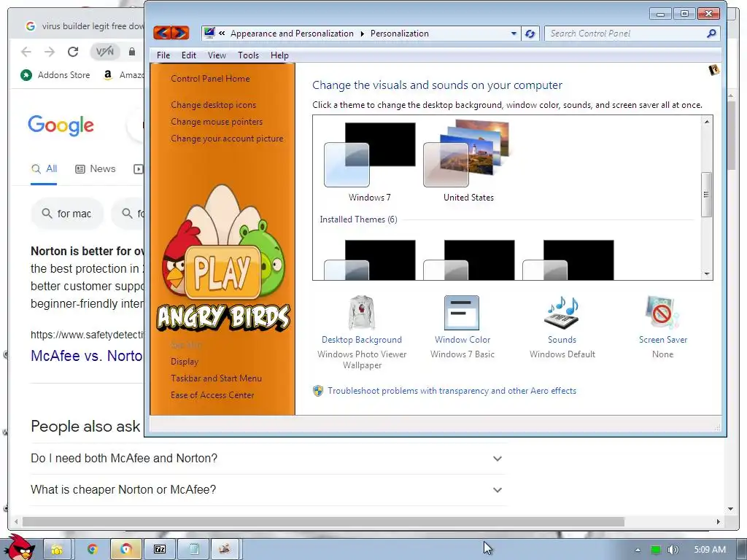Click themes list scroll down arrow
Viewport: 747px width, 560px height.
tap(707, 274)
